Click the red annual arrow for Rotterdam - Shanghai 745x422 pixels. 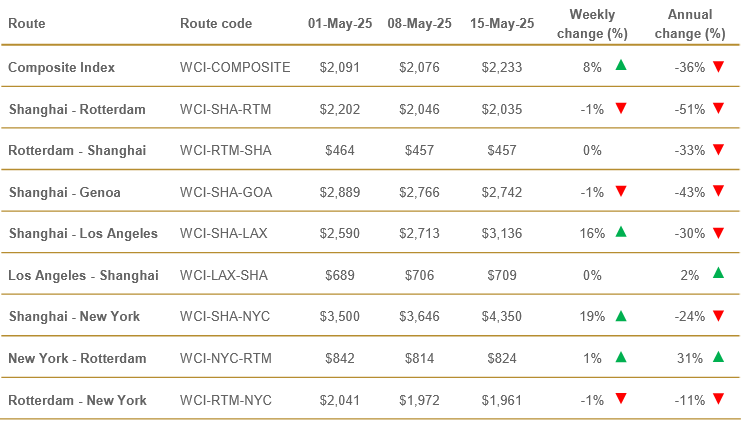tap(718, 150)
